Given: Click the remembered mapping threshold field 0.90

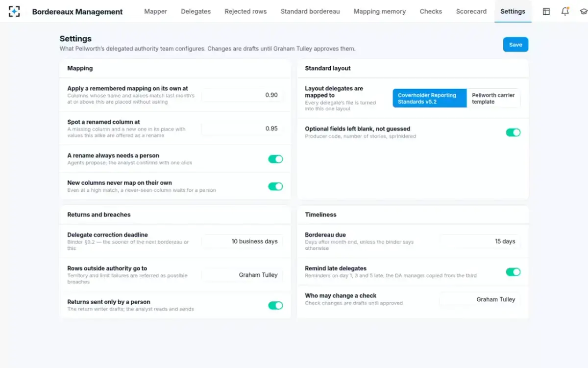Looking at the screenshot, I should click(x=242, y=95).
